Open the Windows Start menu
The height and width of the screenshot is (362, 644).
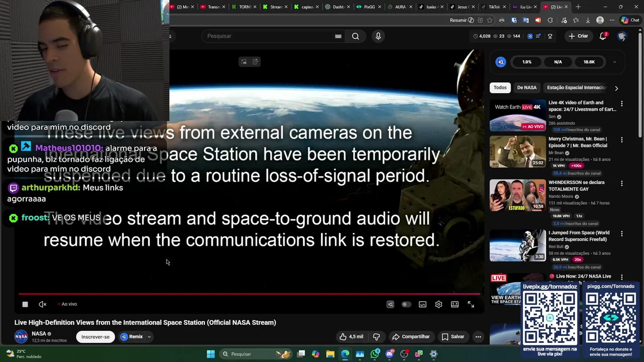point(211,354)
